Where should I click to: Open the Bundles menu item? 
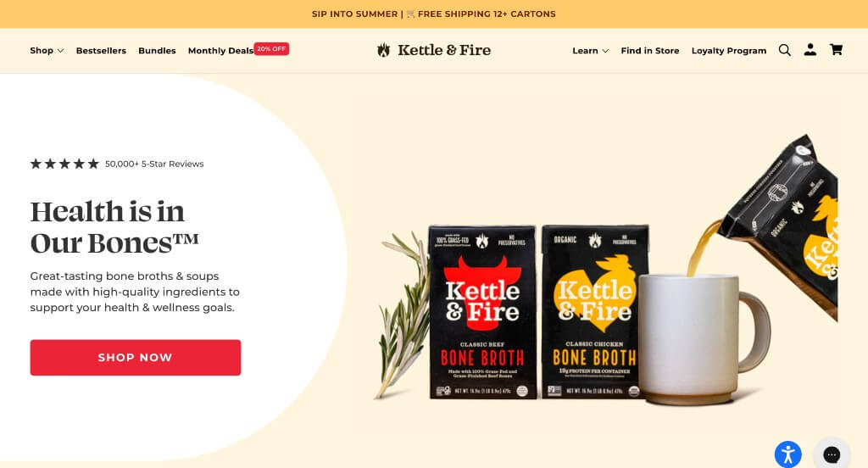(x=157, y=50)
